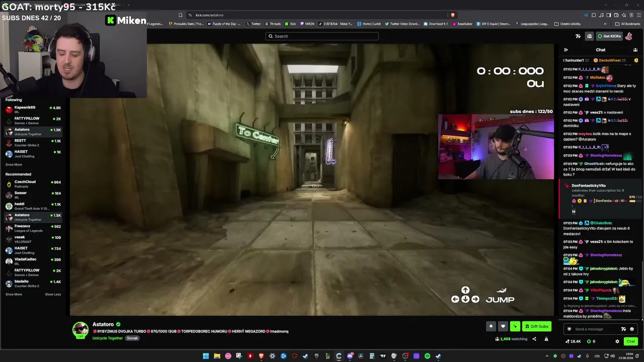
Task: Open the Kick bookmark
Action: (290, 24)
